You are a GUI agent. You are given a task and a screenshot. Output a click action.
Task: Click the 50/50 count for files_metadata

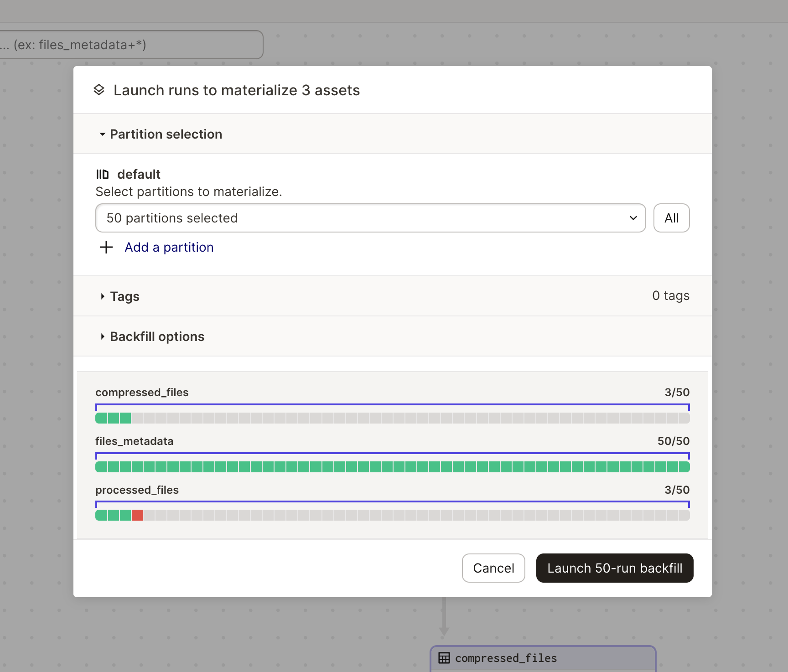[x=674, y=441]
